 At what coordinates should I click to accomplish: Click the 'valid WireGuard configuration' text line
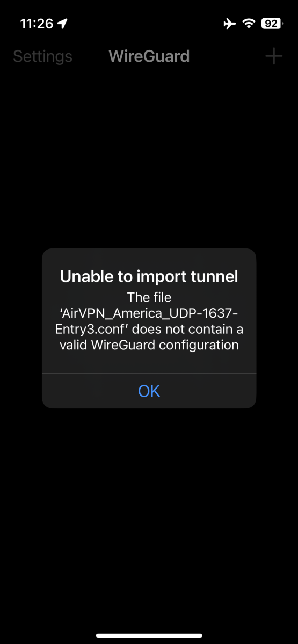click(149, 345)
